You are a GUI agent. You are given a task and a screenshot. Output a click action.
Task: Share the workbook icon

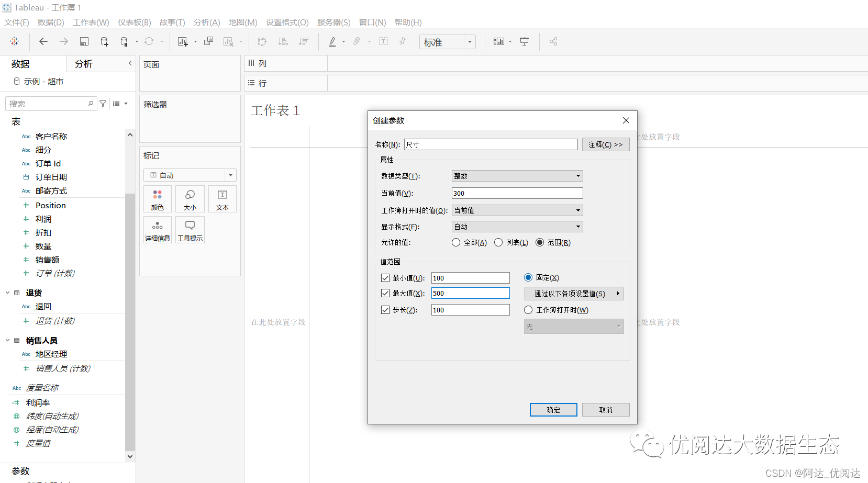(x=553, y=41)
